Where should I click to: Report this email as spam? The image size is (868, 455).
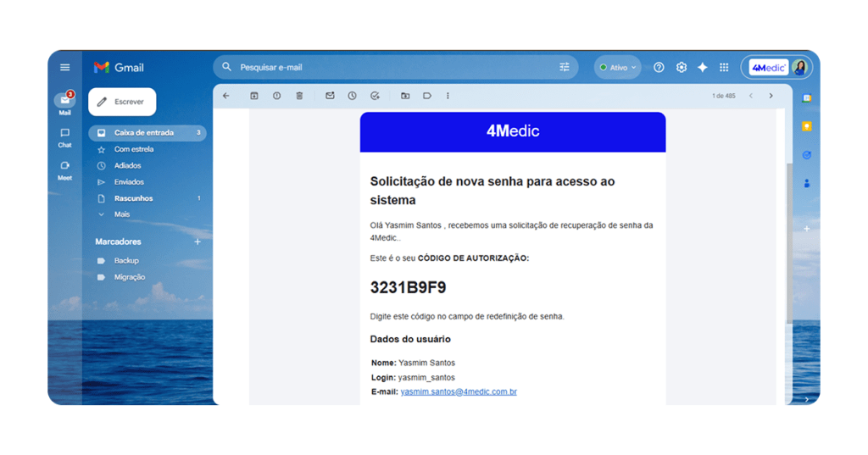pyautogui.click(x=276, y=96)
